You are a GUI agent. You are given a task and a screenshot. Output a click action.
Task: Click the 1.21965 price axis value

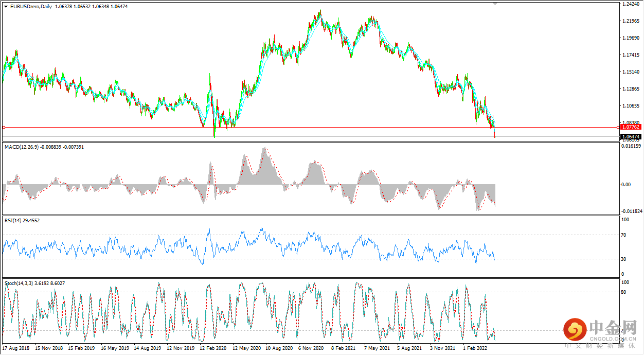click(x=630, y=21)
